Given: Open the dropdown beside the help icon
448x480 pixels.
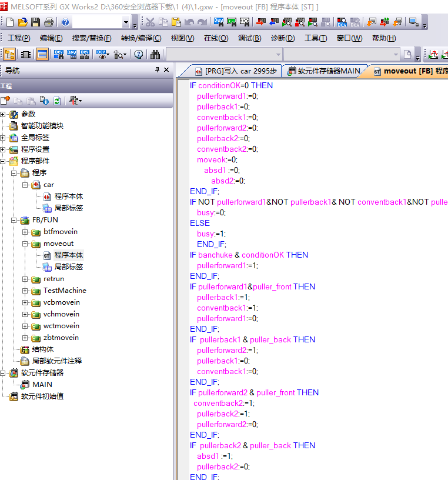Looking at the screenshot, I should 126,22.
